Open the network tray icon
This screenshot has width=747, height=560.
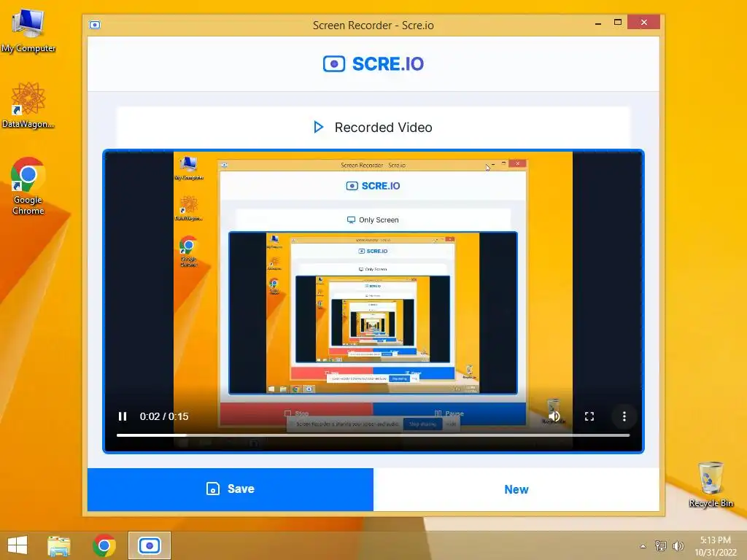point(660,546)
